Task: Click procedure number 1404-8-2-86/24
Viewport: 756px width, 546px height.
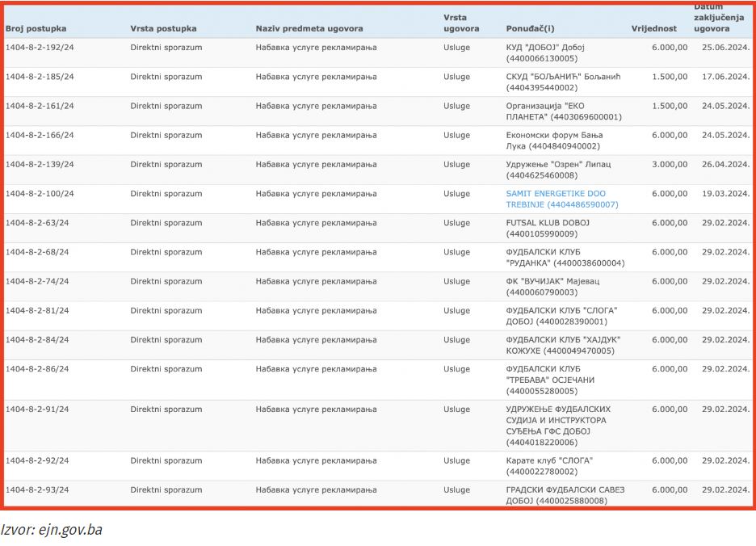Action: (37, 369)
